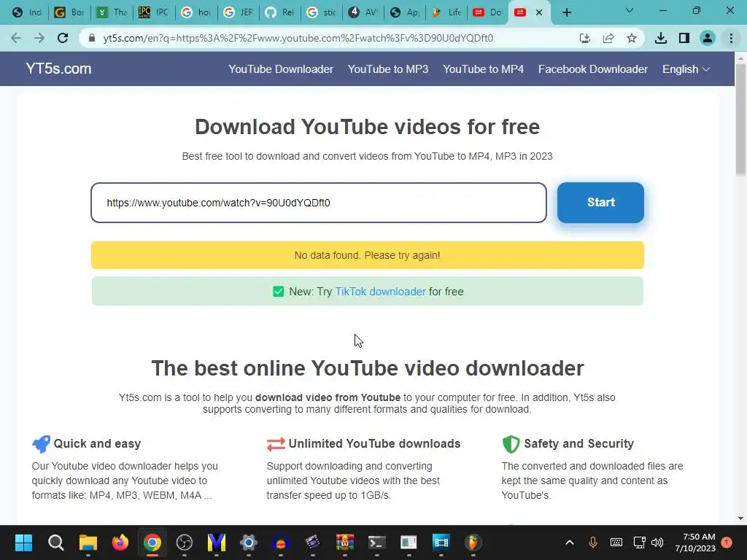Viewport: 747px width, 560px height.
Task: Open Windows taskbar search
Action: (x=55, y=542)
